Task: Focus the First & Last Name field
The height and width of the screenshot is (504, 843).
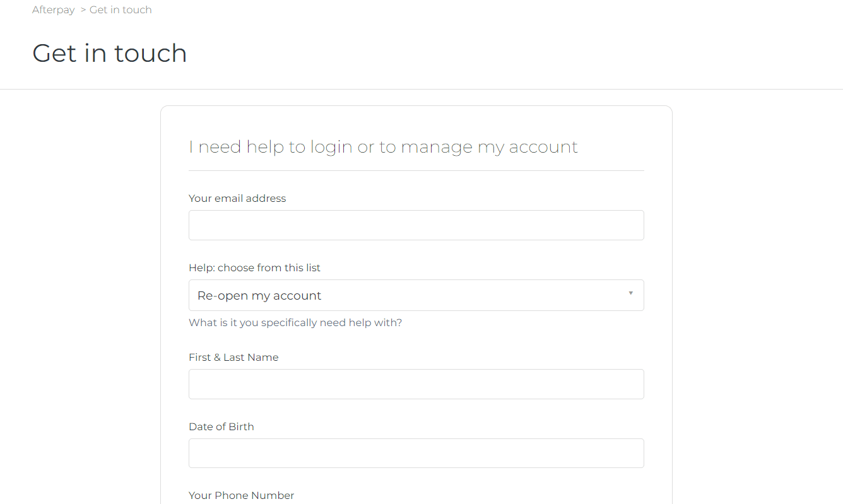Action: click(416, 384)
